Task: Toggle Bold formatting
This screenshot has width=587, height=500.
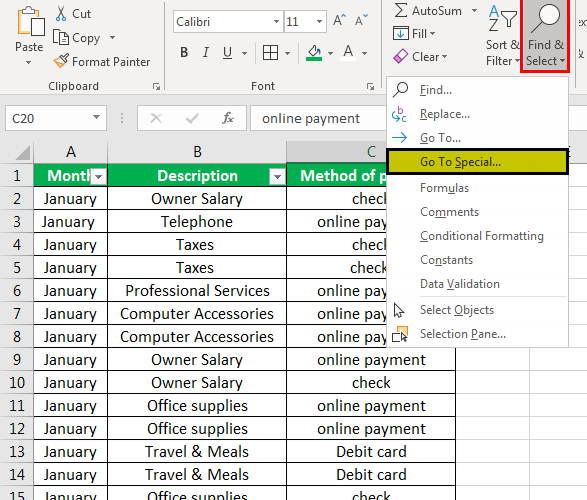Action: coord(184,52)
